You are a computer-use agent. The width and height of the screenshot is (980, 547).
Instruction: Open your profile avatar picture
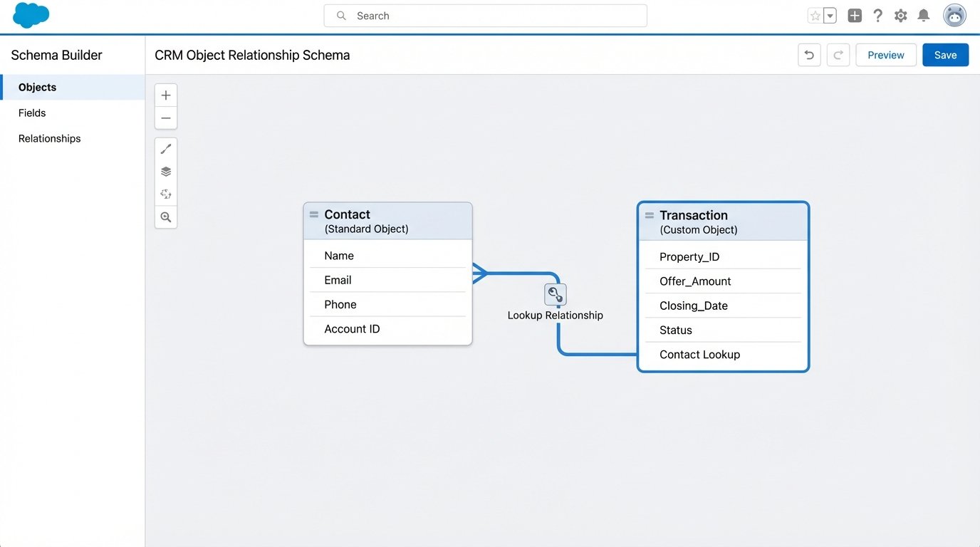click(954, 15)
